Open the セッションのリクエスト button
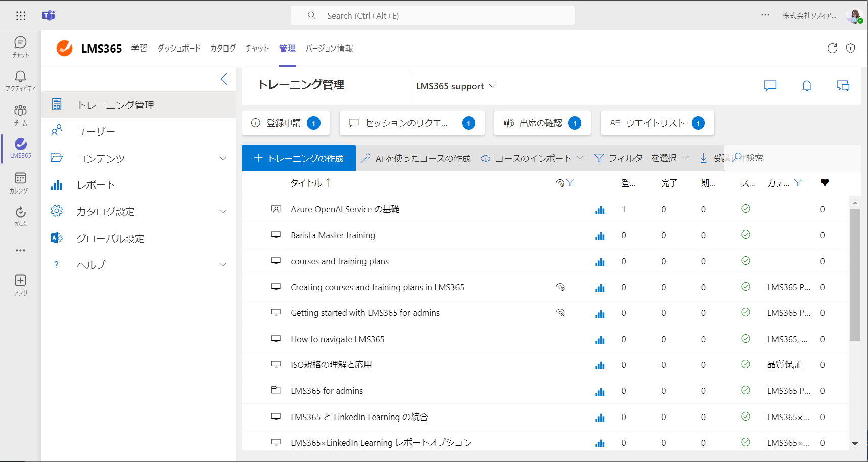The height and width of the screenshot is (462, 868). [x=412, y=123]
